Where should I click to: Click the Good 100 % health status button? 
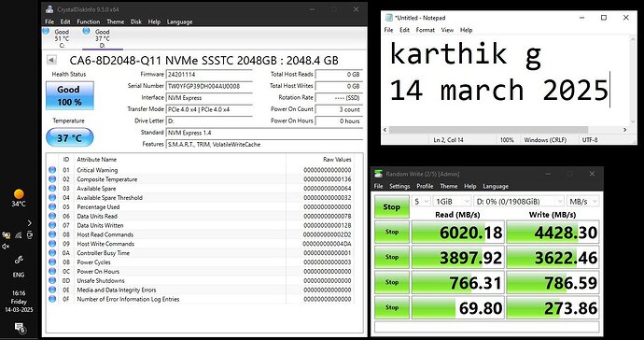pos(70,95)
